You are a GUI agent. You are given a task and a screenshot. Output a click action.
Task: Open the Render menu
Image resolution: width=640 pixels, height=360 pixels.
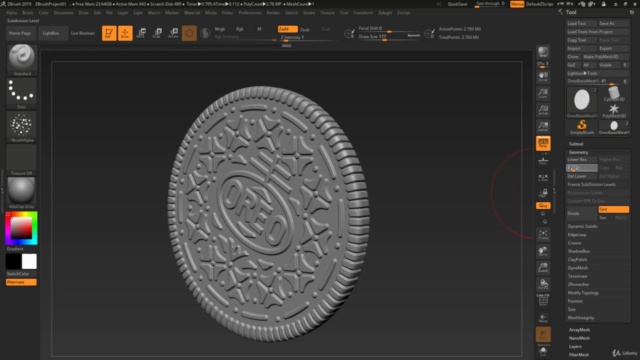273,13
